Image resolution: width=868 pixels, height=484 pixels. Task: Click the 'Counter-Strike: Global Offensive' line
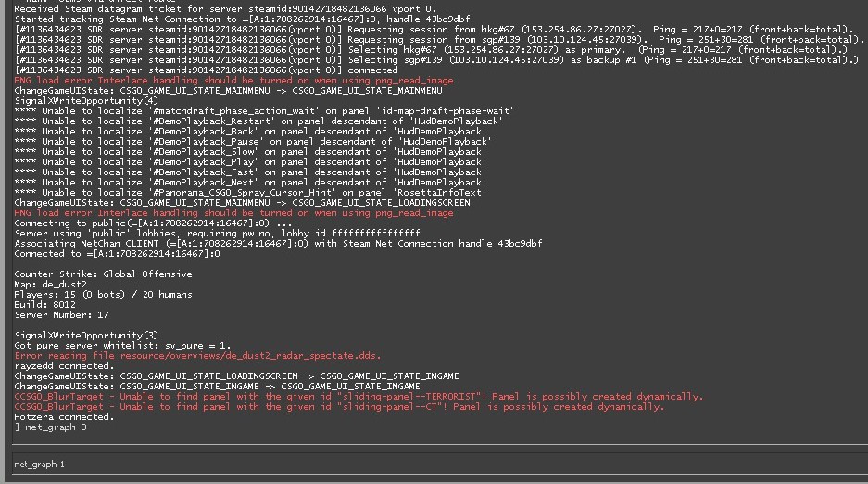[x=103, y=274]
